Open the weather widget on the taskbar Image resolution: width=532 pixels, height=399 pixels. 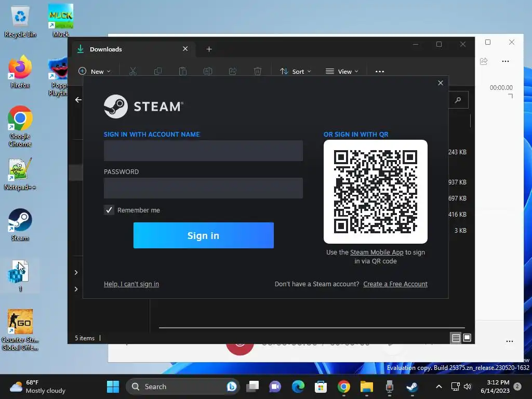pyautogui.click(x=38, y=387)
